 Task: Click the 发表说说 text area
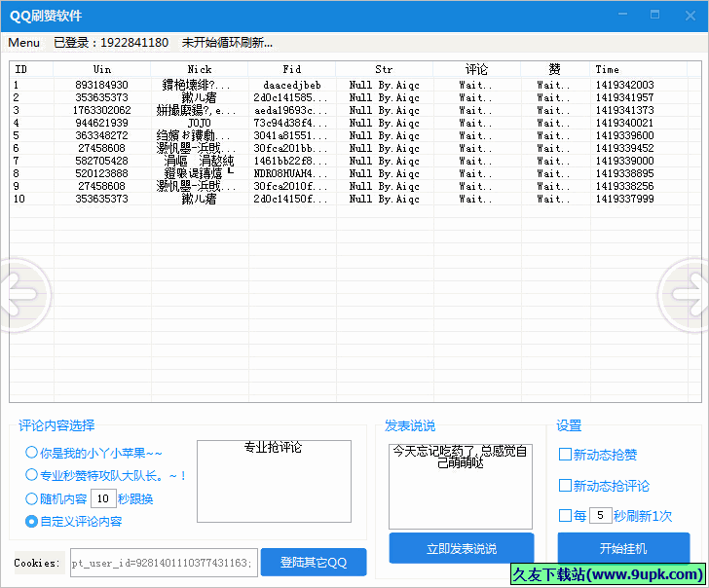(461, 485)
